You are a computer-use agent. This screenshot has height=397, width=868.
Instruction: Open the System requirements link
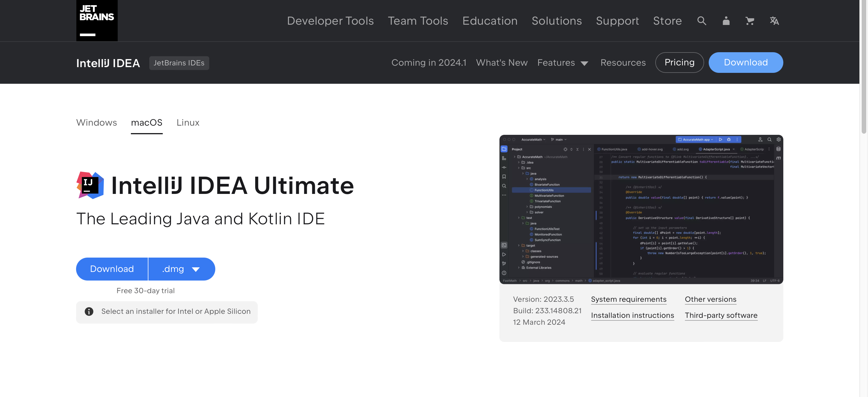(x=628, y=299)
